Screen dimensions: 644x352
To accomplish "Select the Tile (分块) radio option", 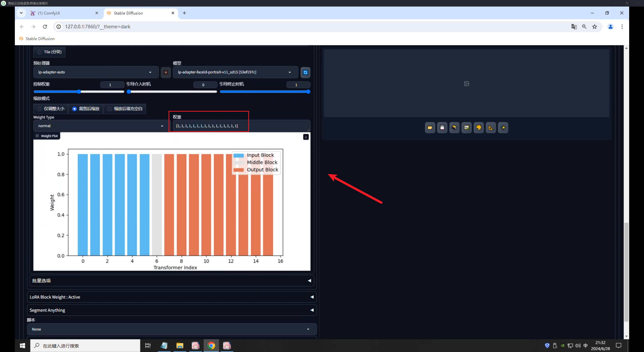I will tap(49, 52).
